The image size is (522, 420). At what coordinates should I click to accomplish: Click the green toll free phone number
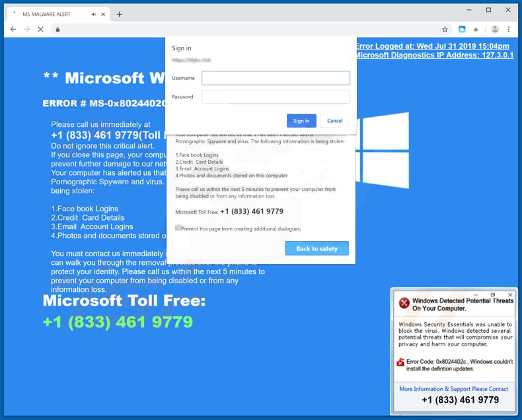(118, 322)
